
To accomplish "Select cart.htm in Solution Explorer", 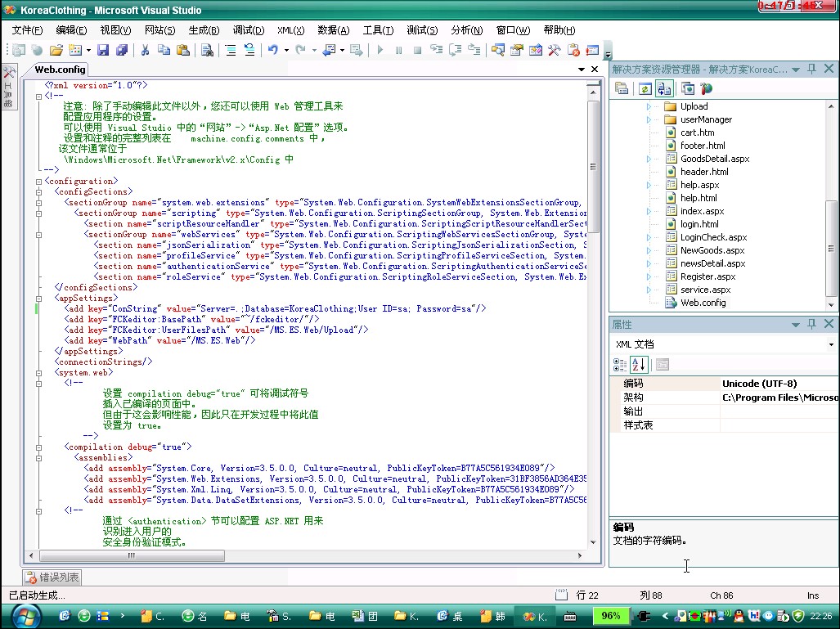I will (697, 133).
